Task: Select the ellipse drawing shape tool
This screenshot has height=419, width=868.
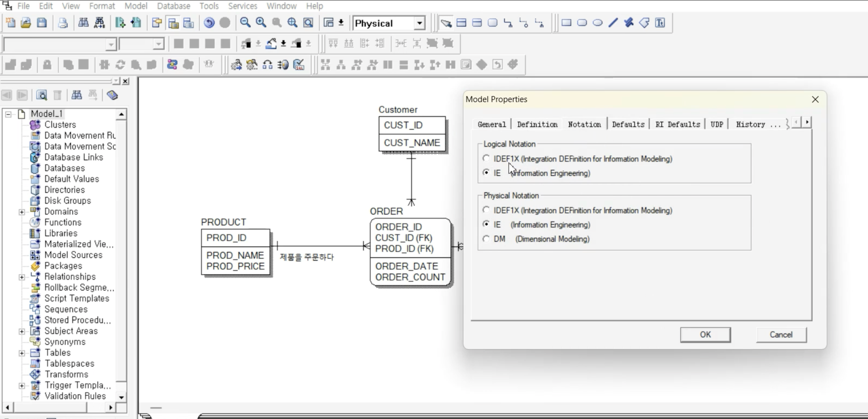Action: click(x=598, y=23)
